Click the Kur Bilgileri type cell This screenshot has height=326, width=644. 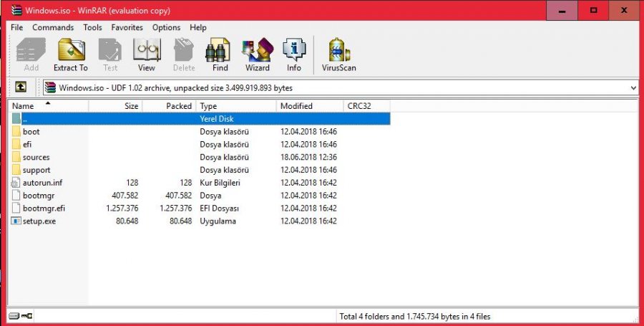pos(220,183)
